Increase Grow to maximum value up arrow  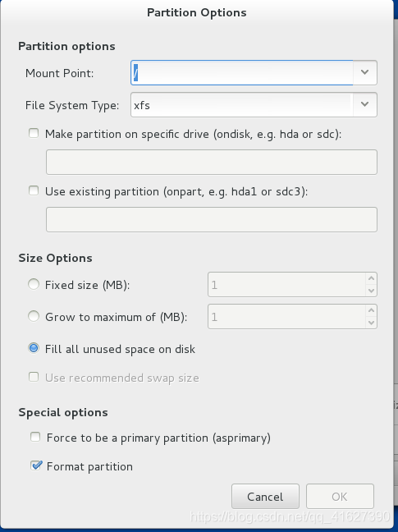click(x=371, y=310)
